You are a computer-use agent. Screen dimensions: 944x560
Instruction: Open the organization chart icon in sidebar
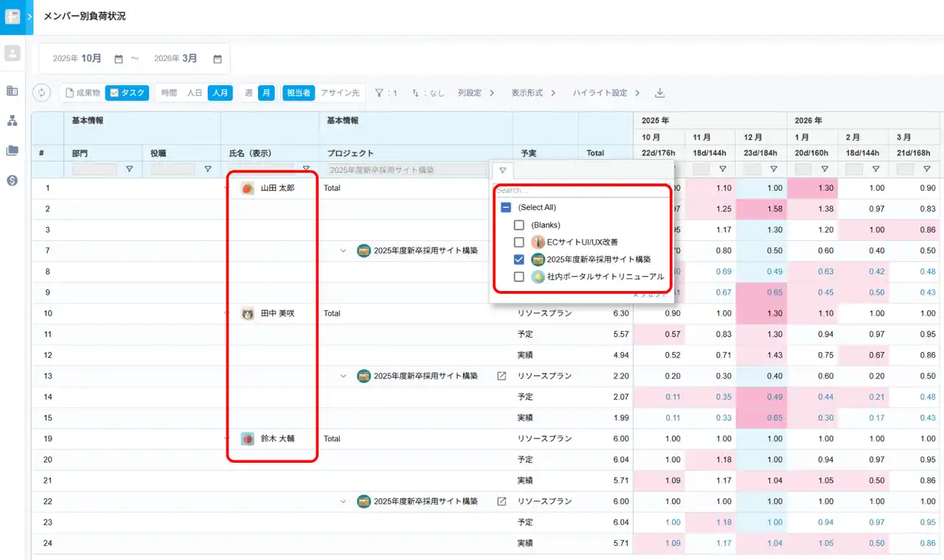point(12,121)
